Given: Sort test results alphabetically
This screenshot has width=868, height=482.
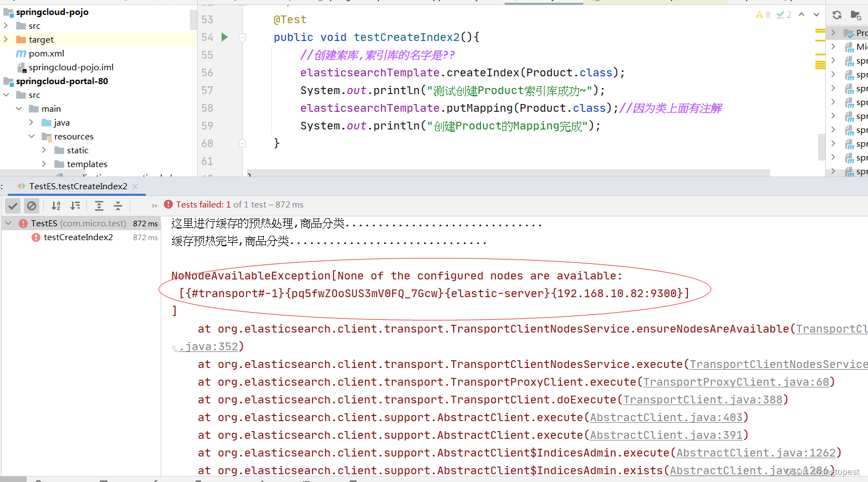Looking at the screenshot, I should [x=55, y=205].
